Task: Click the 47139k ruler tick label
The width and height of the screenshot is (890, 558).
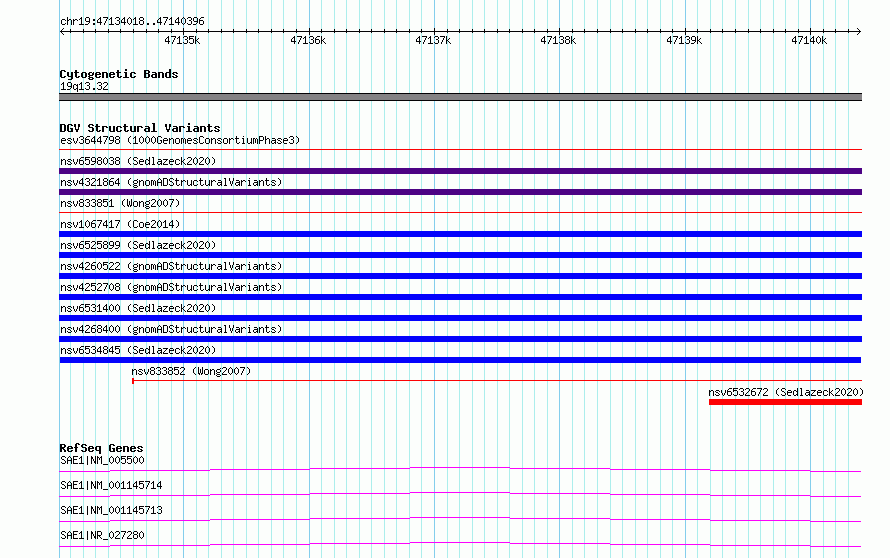Action: (684, 40)
